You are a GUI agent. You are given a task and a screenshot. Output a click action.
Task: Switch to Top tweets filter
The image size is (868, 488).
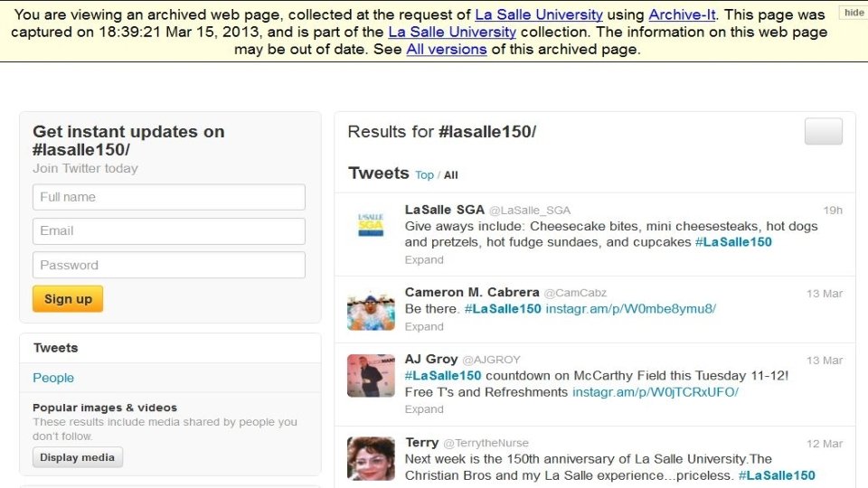tap(425, 174)
